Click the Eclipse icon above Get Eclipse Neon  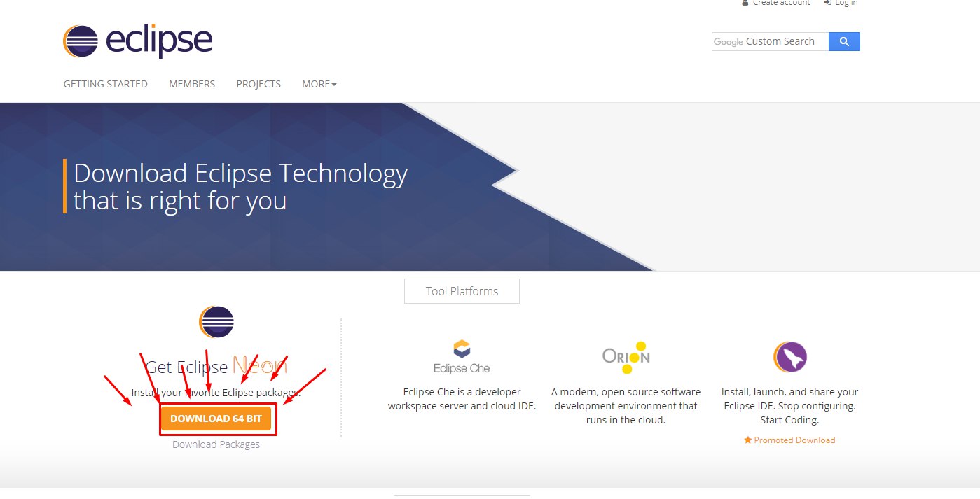216,322
